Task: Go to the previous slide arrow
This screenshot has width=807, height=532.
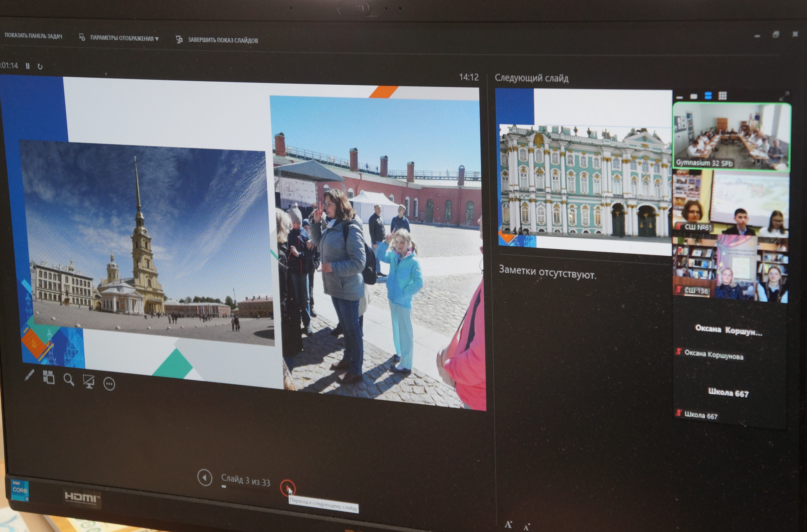Action: tap(205, 478)
